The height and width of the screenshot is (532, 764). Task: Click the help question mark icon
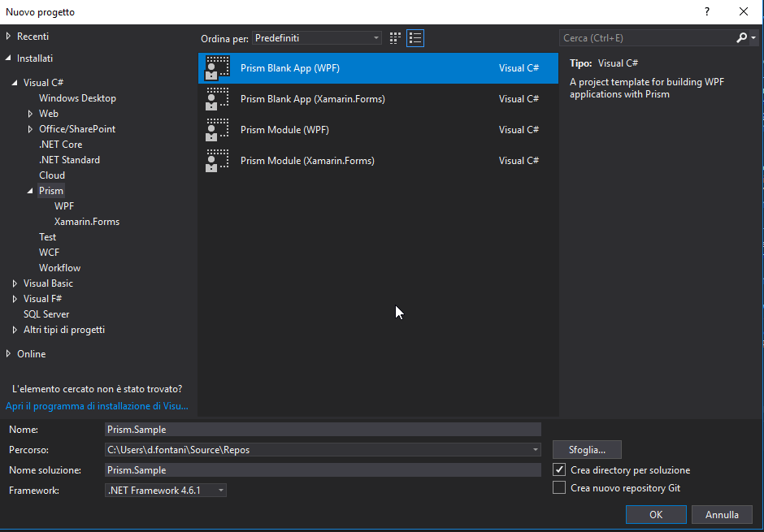[706, 11]
